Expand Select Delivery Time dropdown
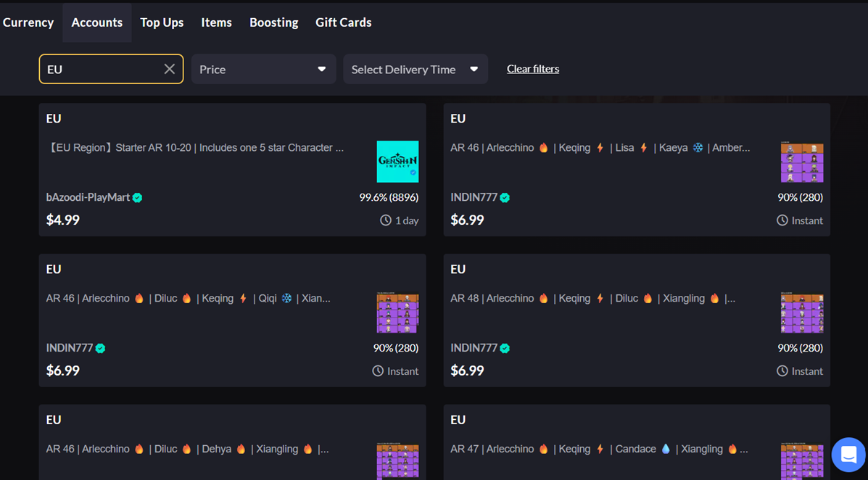868x480 pixels. click(416, 69)
